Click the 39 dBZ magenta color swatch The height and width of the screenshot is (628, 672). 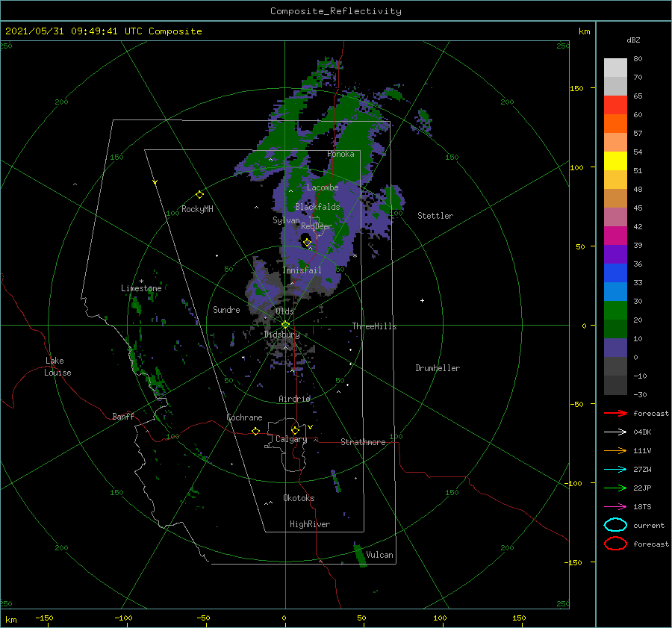click(615, 236)
